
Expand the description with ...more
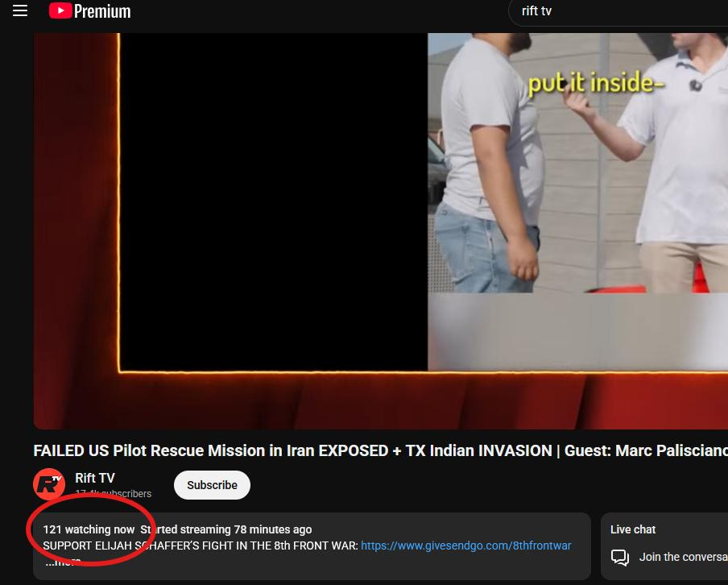[x=63, y=562]
